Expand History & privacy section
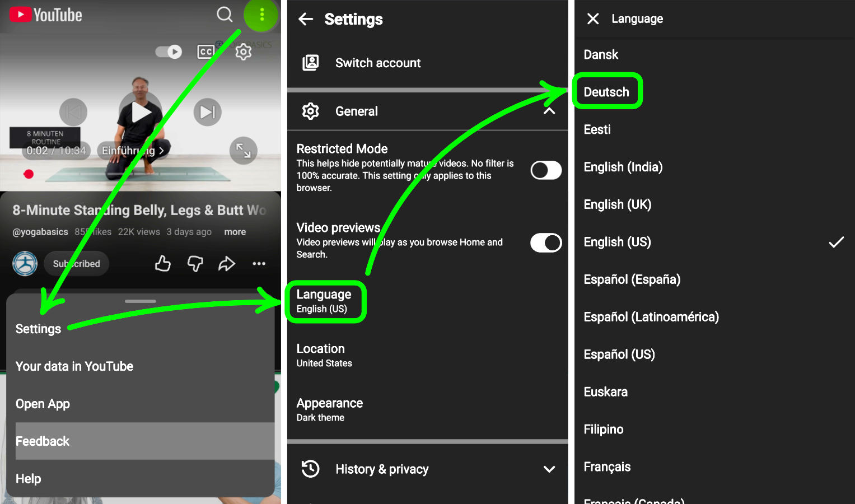This screenshot has width=855, height=504. click(549, 469)
